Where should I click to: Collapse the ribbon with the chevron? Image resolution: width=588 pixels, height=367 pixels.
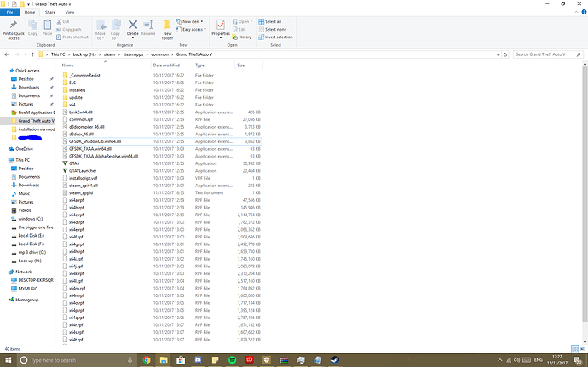point(576,12)
